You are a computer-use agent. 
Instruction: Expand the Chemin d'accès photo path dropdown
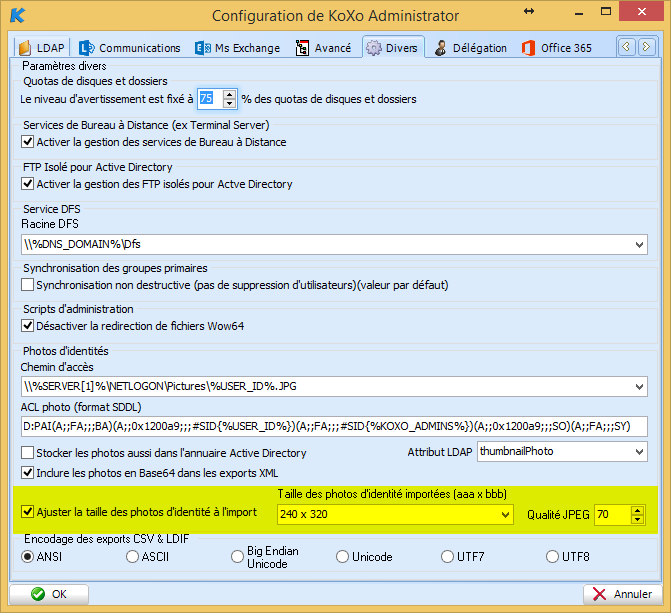coord(639,387)
